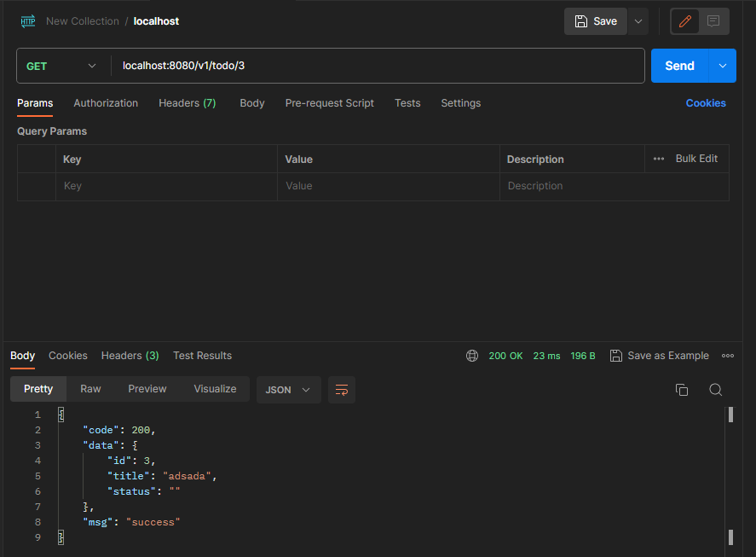The height and width of the screenshot is (557, 756).
Task: Click the Save button
Action: point(596,21)
